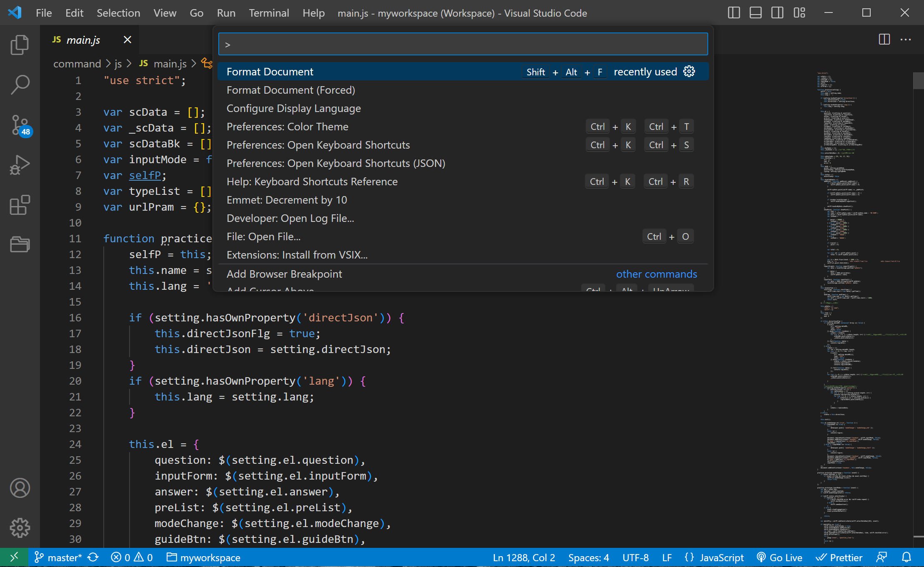This screenshot has width=924, height=567.
Task: Open the Edit menu
Action: 74,13
